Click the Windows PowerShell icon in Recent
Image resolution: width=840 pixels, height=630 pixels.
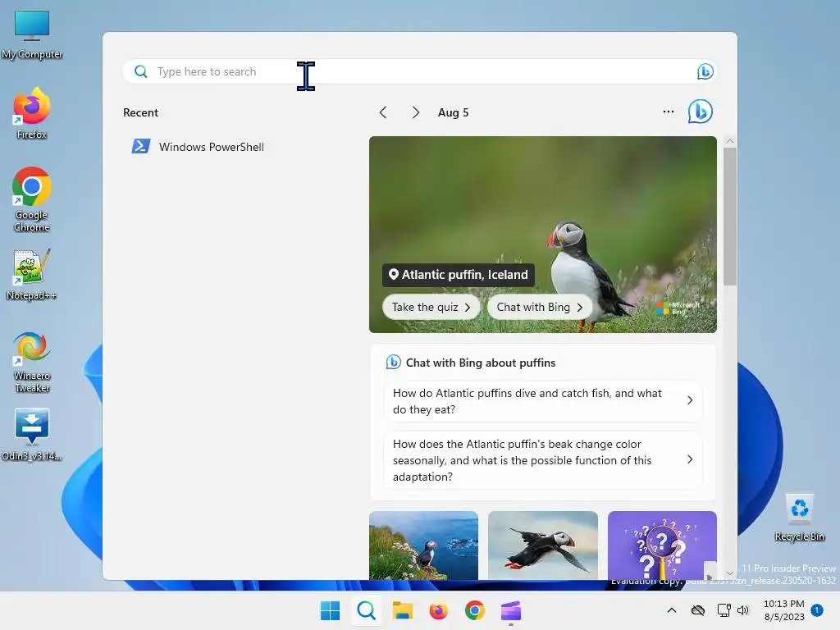click(x=141, y=146)
